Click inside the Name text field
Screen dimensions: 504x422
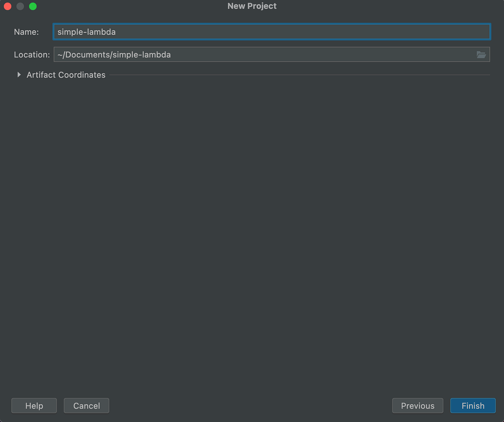tap(252, 32)
